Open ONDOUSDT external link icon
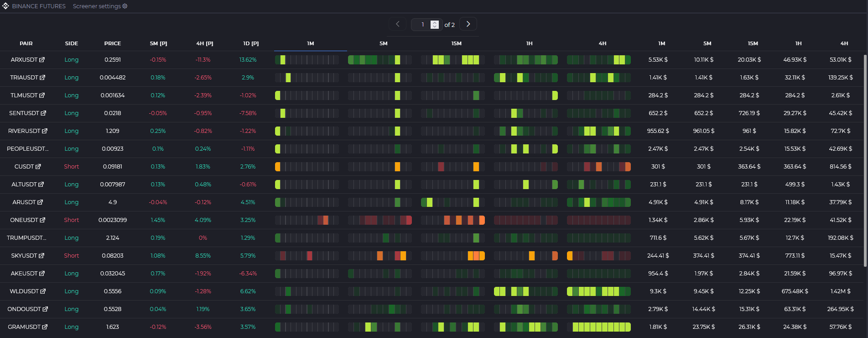 pyautogui.click(x=45, y=309)
